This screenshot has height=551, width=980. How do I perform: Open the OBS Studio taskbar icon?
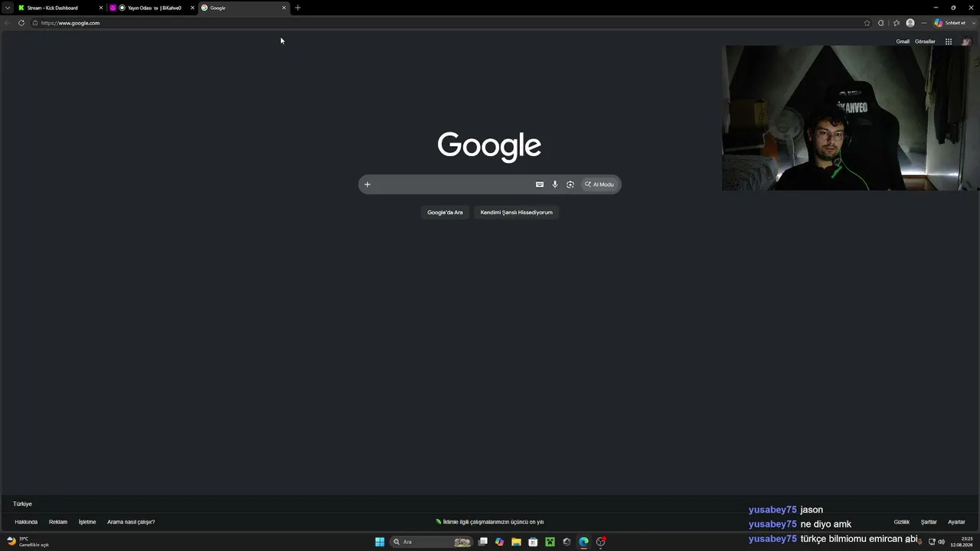[x=601, y=542]
